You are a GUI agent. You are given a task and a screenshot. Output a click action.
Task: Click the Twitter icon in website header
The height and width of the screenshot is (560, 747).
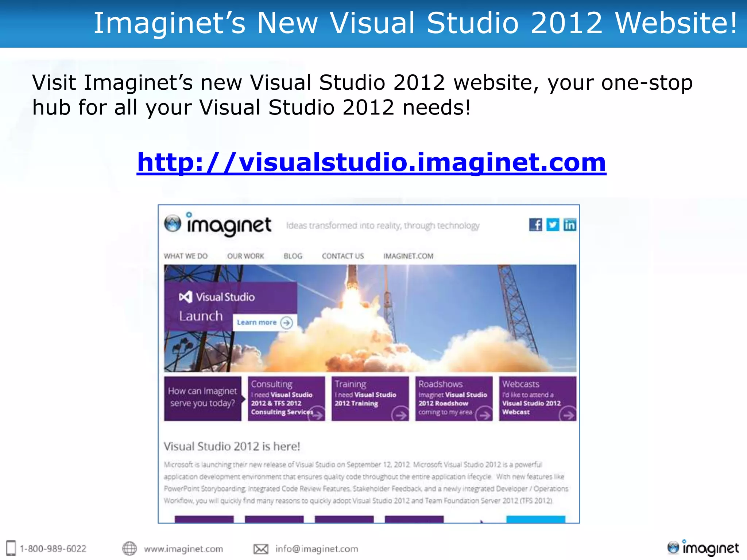coord(553,225)
